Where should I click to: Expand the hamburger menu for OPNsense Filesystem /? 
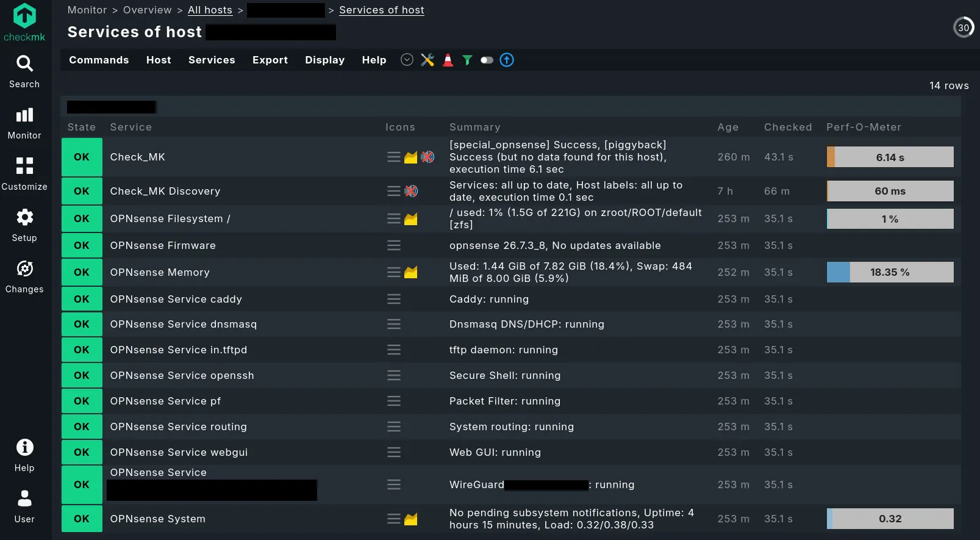click(x=394, y=218)
